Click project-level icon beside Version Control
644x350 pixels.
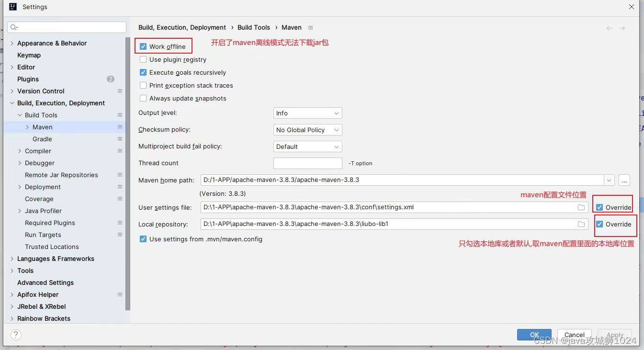[120, 91]
